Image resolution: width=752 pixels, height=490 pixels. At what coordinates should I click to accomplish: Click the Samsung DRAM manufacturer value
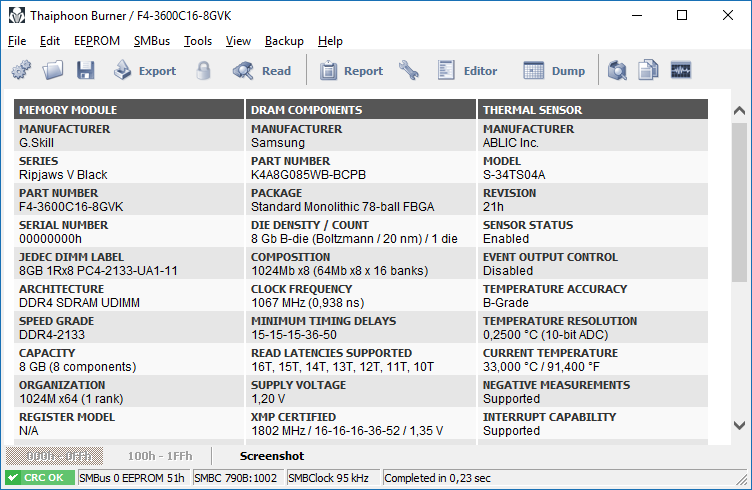(278, 143)
